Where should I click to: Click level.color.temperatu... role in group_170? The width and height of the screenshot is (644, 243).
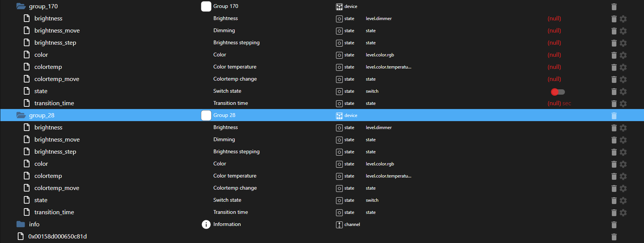389,67
